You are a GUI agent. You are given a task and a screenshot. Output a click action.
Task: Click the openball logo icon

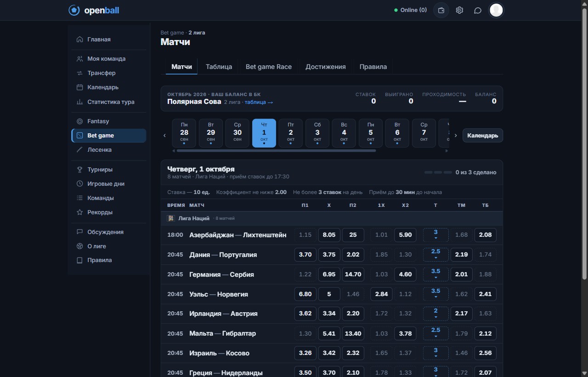coord(74,10)
